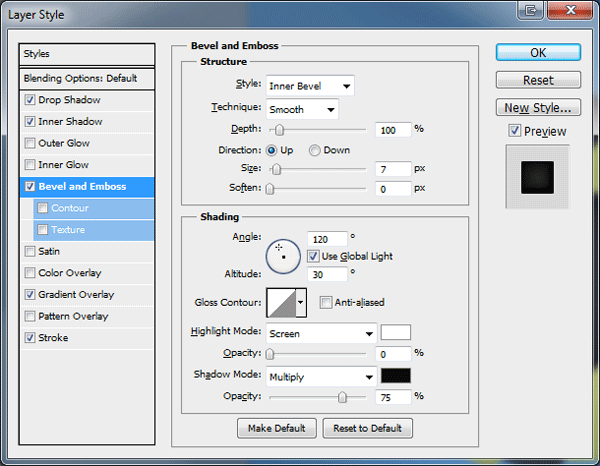The image size is (600, 466).
Task: Click the Altitude value field
Action: coord(327,274)
